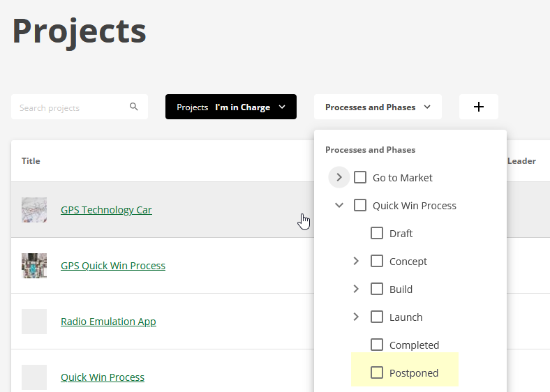Viewport: 550px width, 392px height.
Task: Click Radio Emulation App placeholder thumbnail
Action: [x=34, y=322]
